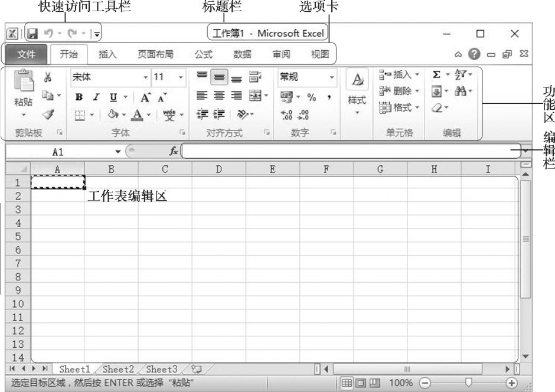The image size is (555, 392).
Task: Insert a new worksheet tab button
Action: click(x=197, y=370)
